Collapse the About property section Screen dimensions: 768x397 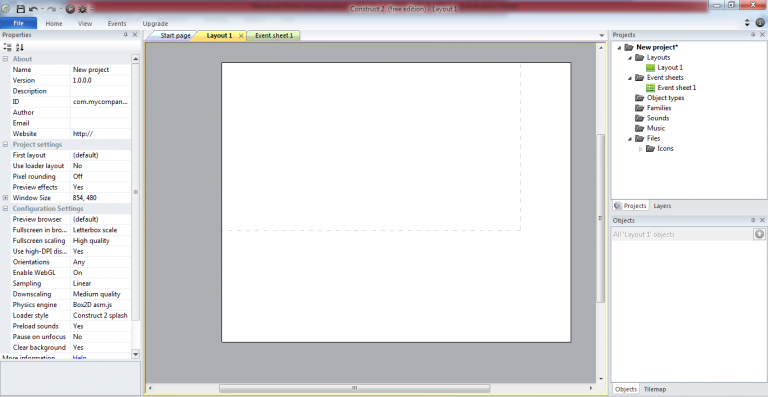coord(5,59)
